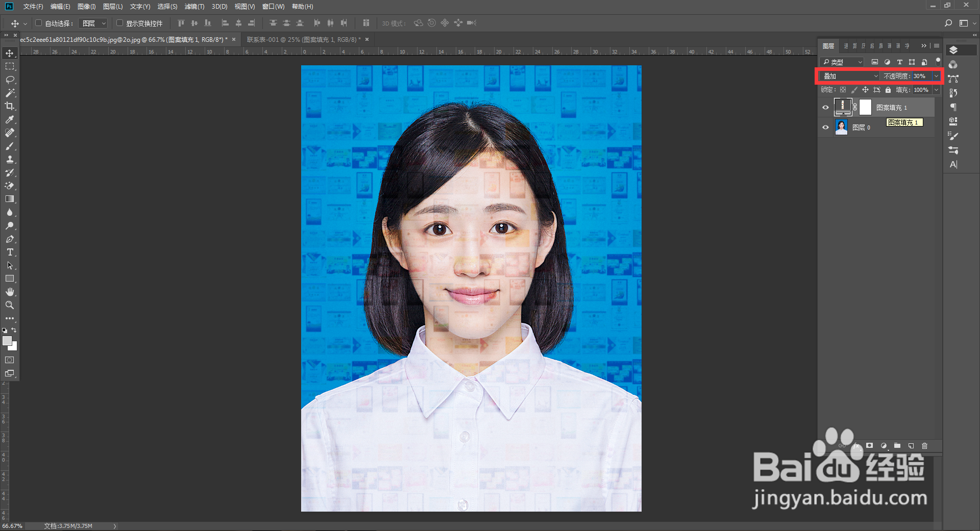Open the layer filter 类型 dropdown
Image resolution: width=980 pixels, height=531 pixels.
[x=842, y=62]
